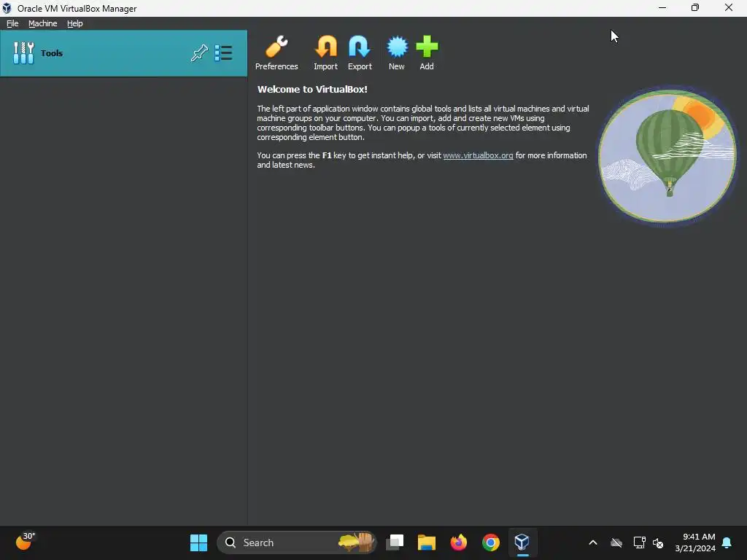Click the OneDrive cloud tray icon
The width and height of the screenshot is (747, 560).
click(x=616, y=542)
